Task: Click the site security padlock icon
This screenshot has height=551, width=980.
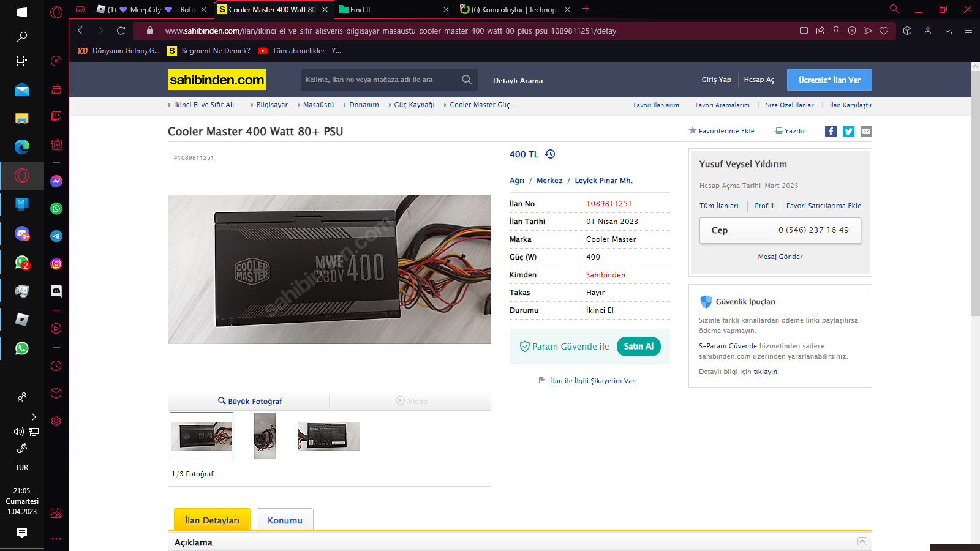Action: click(150, 31)
